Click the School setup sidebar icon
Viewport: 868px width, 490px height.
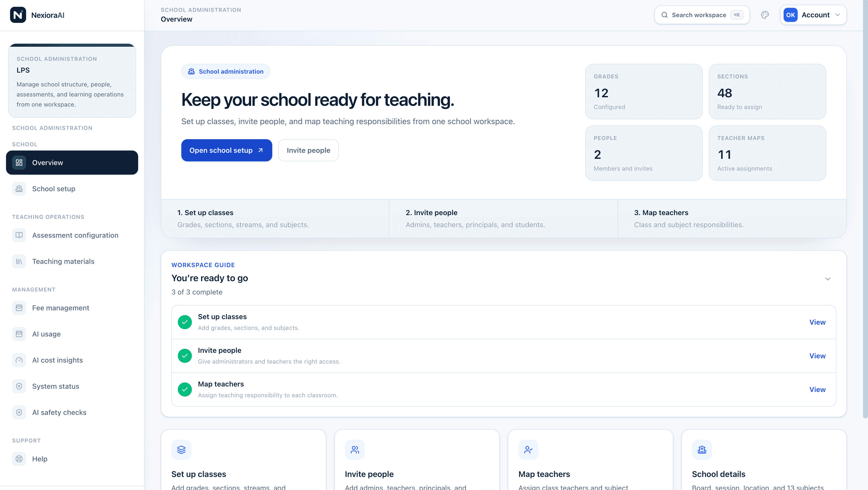click(x=19, y=189)
